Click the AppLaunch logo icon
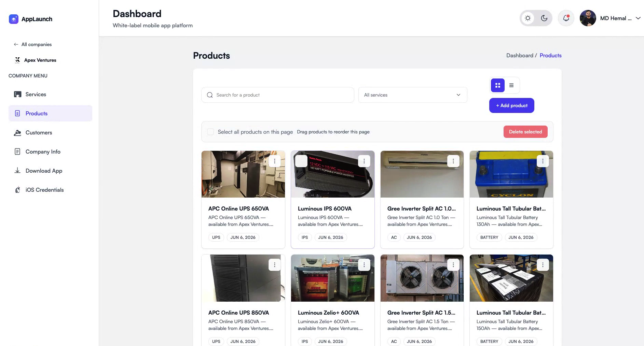Image resolution: width=644 pixels, height=346 pixels. [x=14, y=19]
